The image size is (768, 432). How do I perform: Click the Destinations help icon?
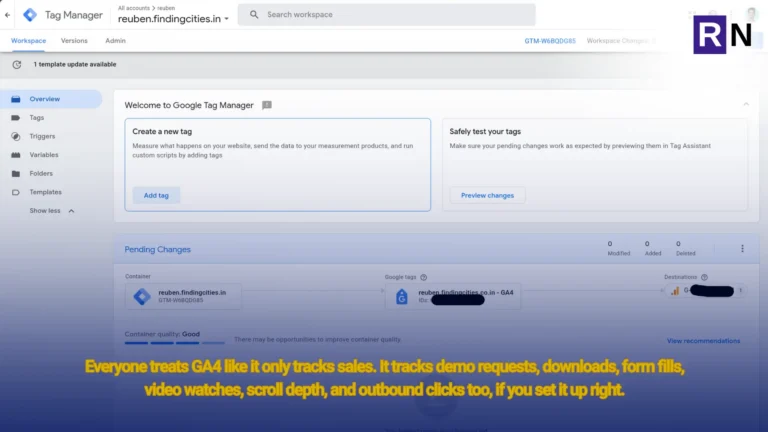704,277
